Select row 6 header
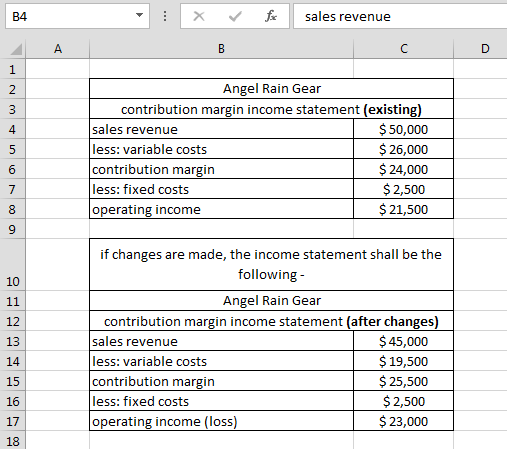Viewport: 507px width, 449px height. pyautogui.click(x=12, y=169)
